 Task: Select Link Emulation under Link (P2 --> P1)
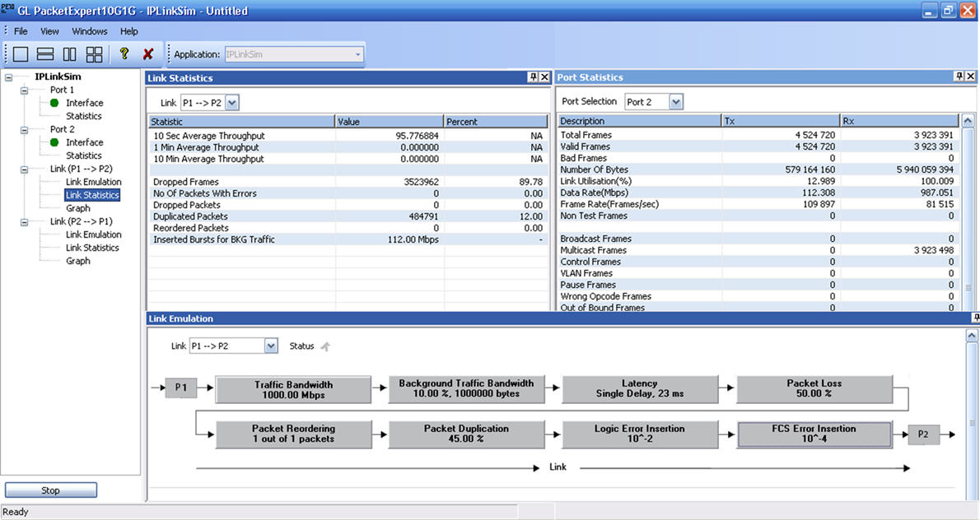[94, 234]
